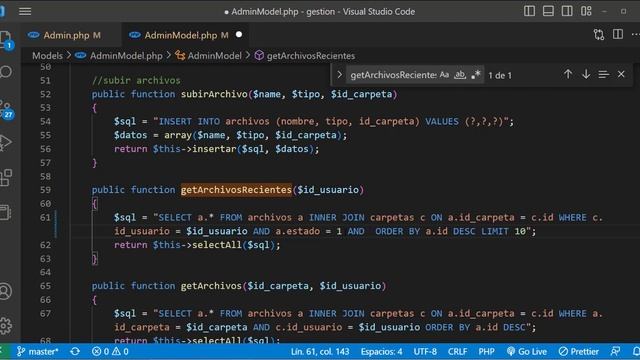
Task: Click selectAll call on line 62
Action: pos(216,245)
